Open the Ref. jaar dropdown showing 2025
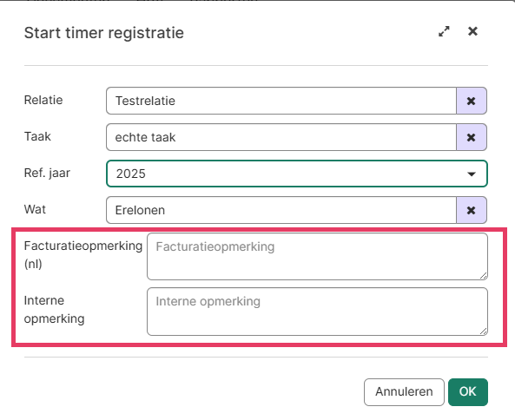Image resolution: width=515 pixels, height=420 pixels. pos(297,174)
